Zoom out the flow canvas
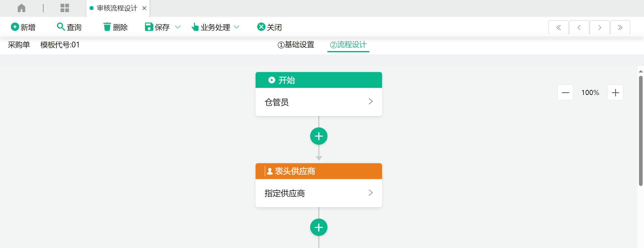644x248 pixels. coord(565,93)
